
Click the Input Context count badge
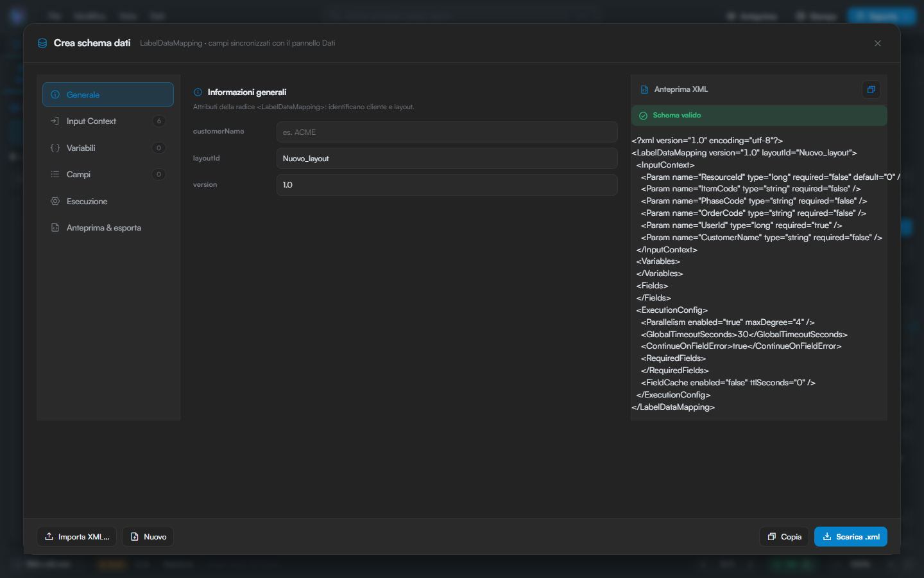click(x=159, y=121)
